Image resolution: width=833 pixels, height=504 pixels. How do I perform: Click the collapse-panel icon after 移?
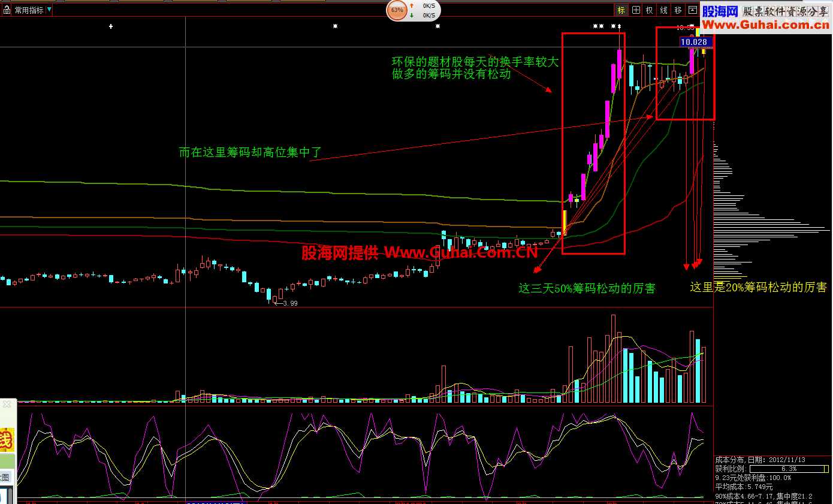point(692,10)
